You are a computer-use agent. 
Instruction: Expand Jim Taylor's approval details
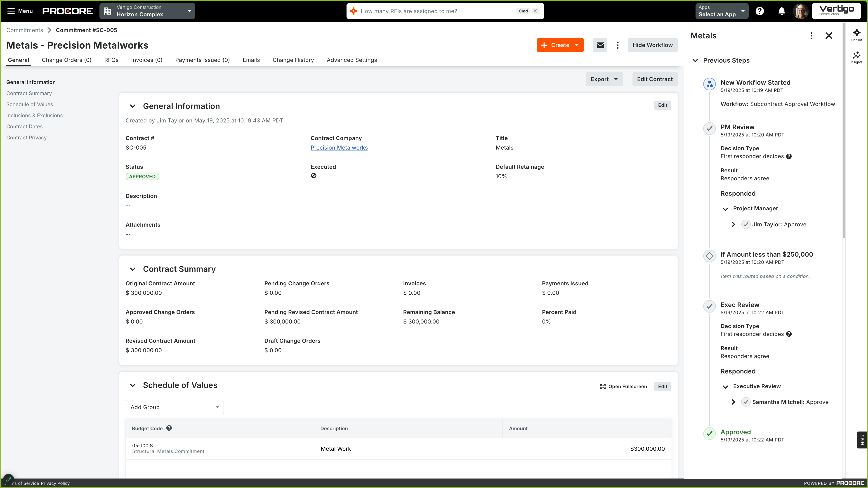(733, 224)
